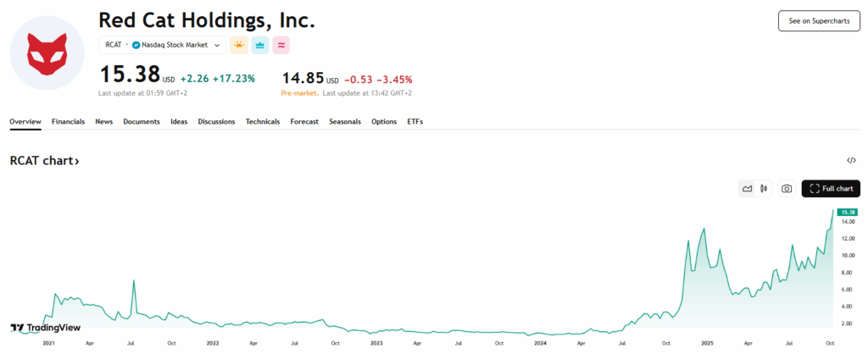Switch to the Technicals tab
868x354 pixels.
[263, 122]
